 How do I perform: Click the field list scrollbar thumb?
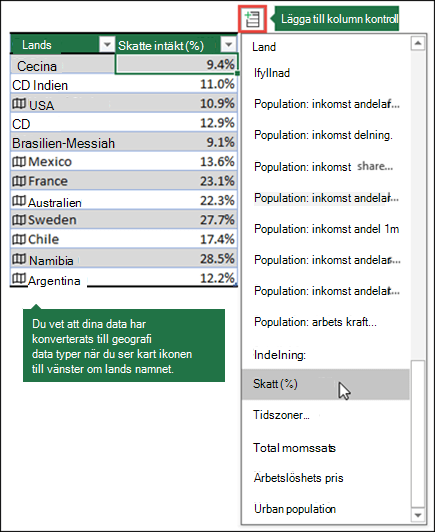tap(418, 434)
